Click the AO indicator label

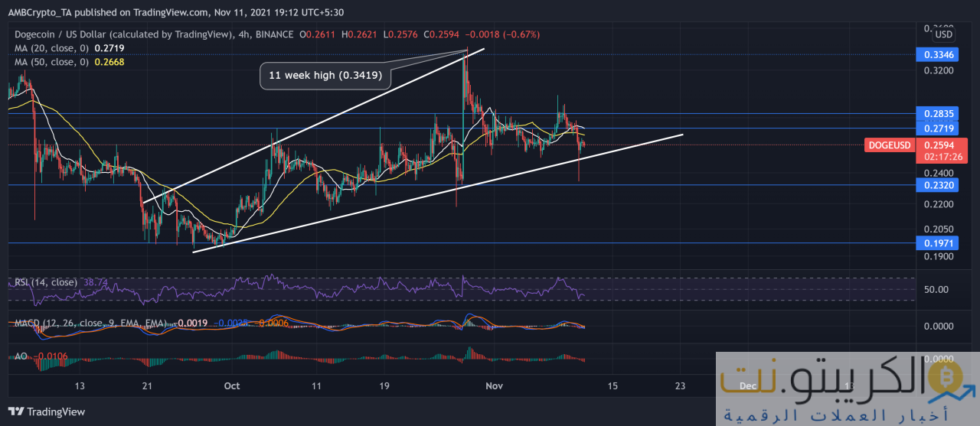[x=21, y=356]
